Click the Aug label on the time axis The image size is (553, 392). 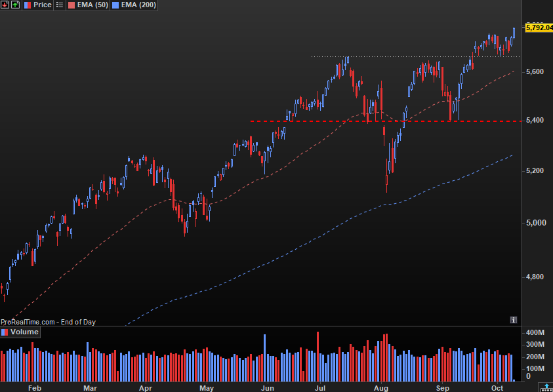point(381,388)
